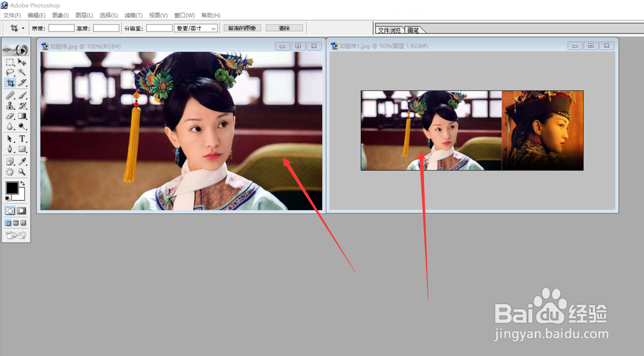
Task: Select the Zoom tool
Action: (22, 172)
